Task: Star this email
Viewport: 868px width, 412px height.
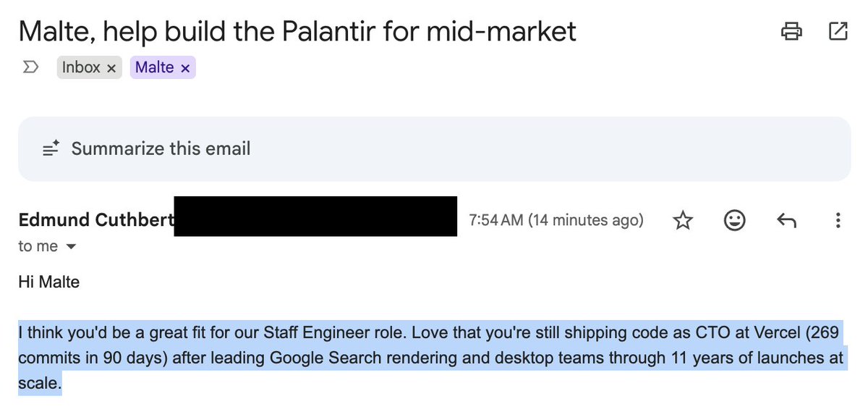Action: click(x=683, y=221)
